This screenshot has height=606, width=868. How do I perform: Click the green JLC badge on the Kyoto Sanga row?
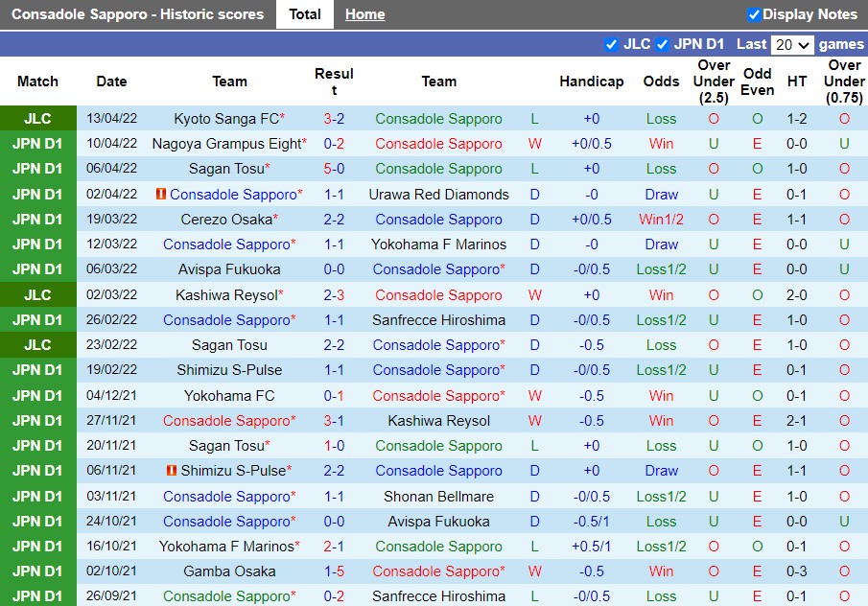38,119
